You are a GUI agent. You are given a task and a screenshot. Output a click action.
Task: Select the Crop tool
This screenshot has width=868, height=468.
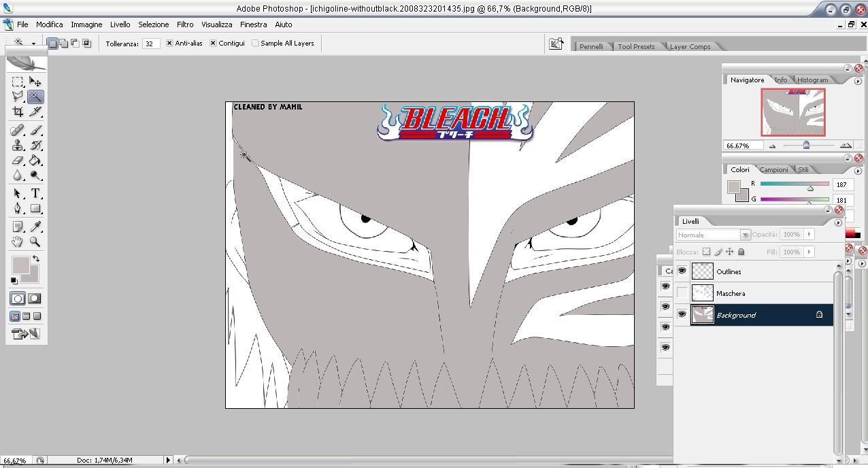coord(18,112)
